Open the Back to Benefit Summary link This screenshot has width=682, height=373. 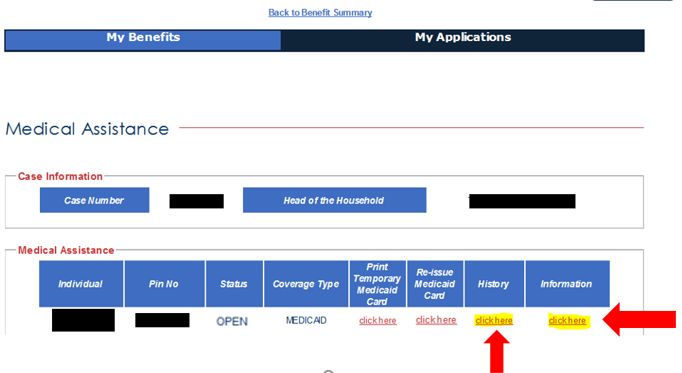pyautogui.click(x=320, y=13)
